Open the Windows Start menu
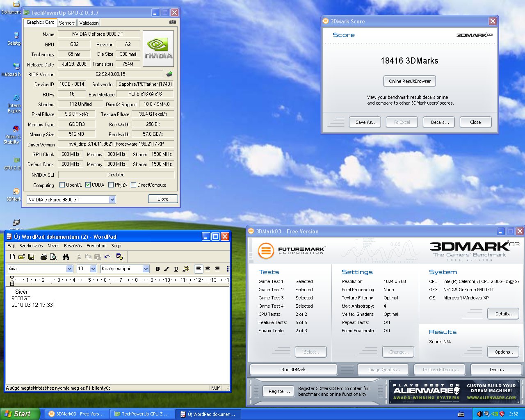This screenshot has height=420, width=525. coord(20,414)
